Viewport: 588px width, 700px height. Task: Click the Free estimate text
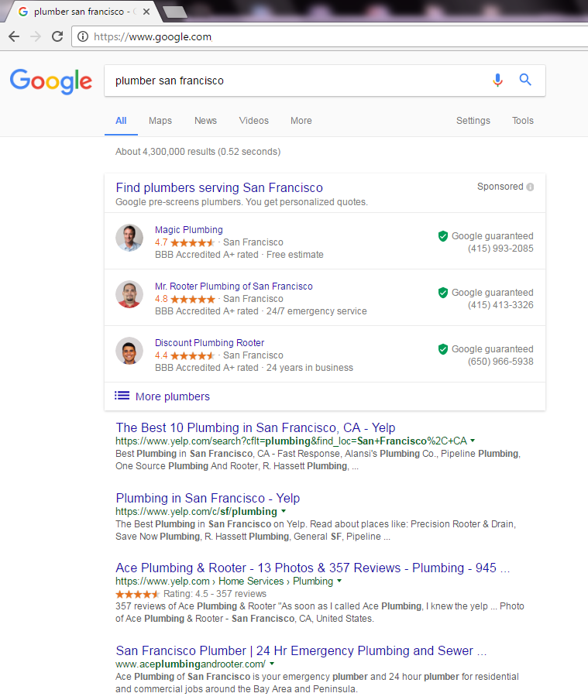pos(295,255)
